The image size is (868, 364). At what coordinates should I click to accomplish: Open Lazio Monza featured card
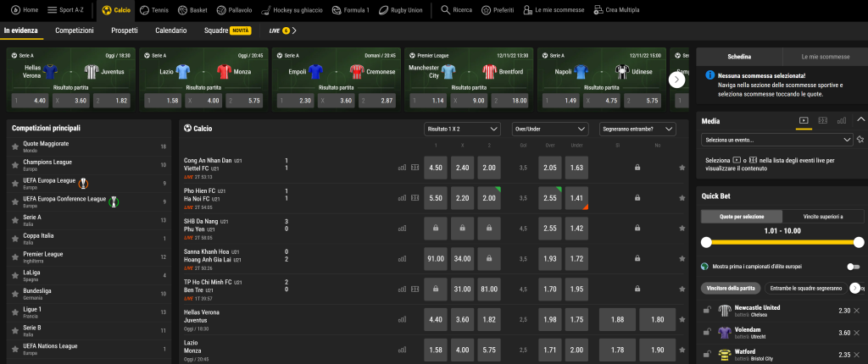pos(203,79)
